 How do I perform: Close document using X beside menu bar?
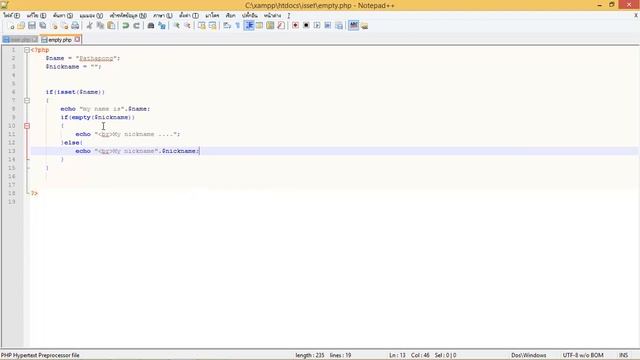coord(636,16)
